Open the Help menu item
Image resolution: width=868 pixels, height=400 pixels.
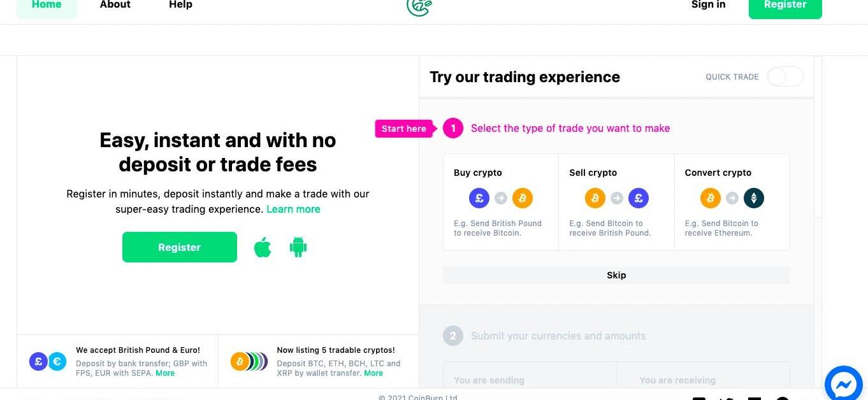pos(180,4)
